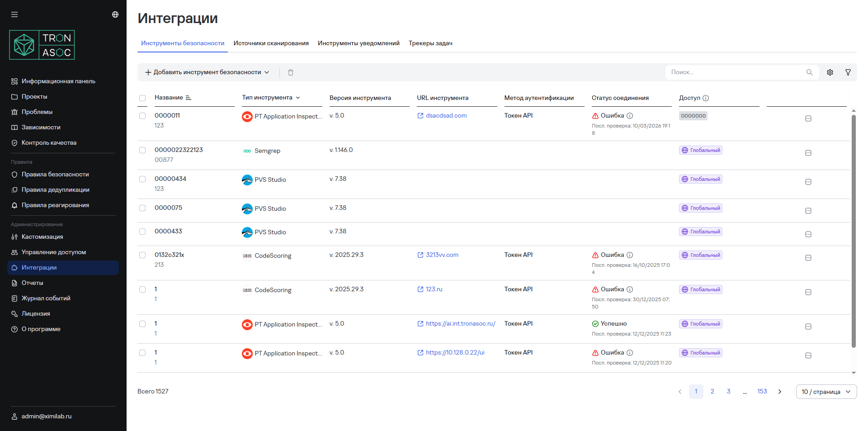
Task: Select checkbox for row 0000011
Action: [x=142, y=116]
